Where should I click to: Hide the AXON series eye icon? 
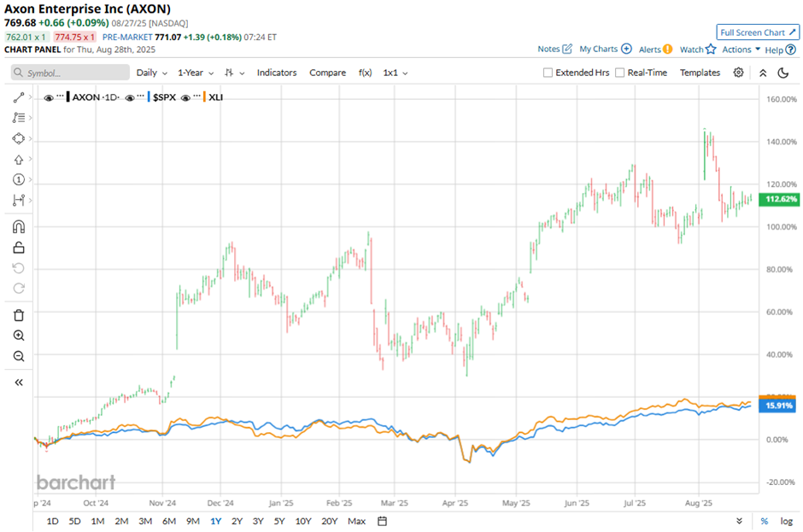coord(49,97)
